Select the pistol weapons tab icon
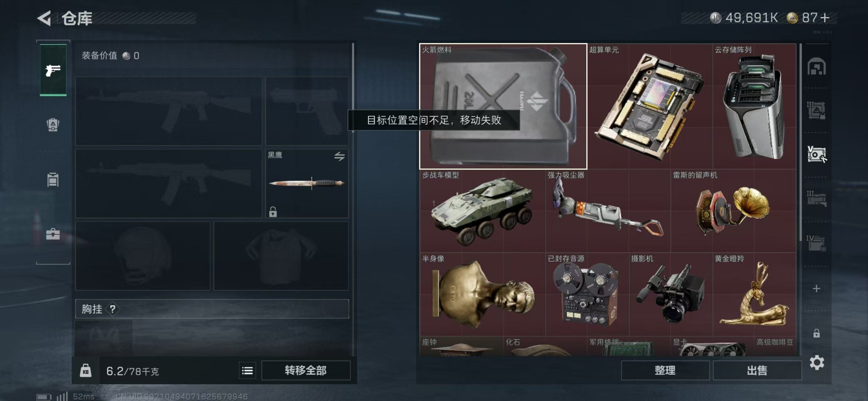 (53, 70)
